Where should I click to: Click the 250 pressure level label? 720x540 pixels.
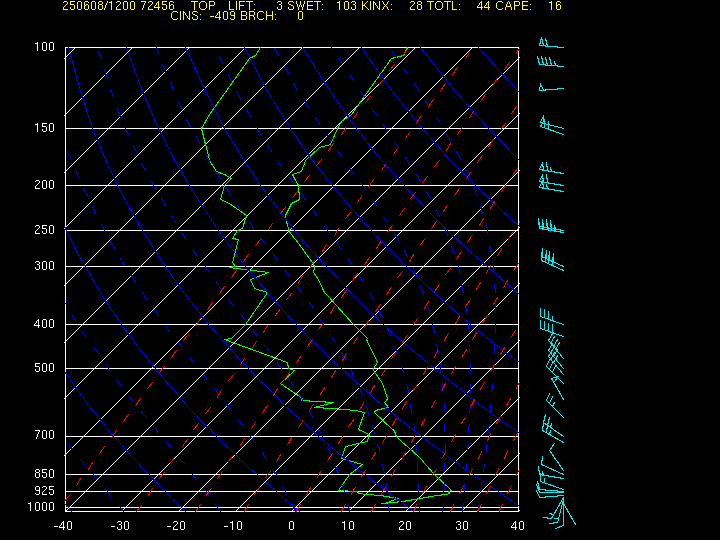point(45,229)
